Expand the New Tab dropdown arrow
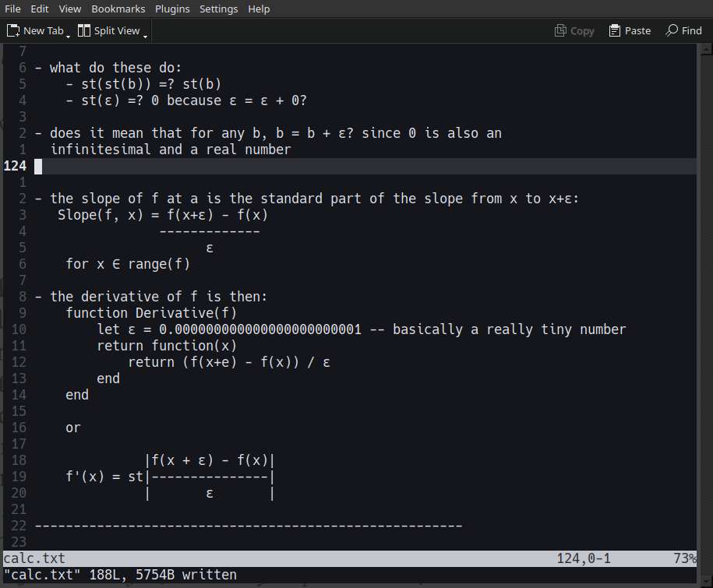This screenshot has width=713, height=588. [x=69, y=36]
